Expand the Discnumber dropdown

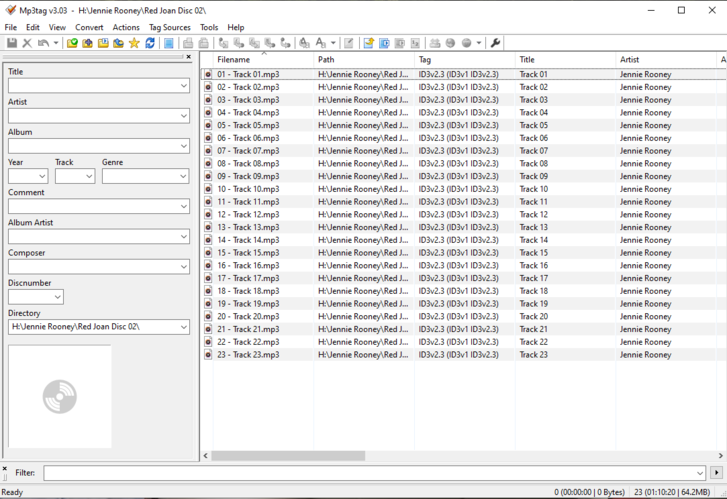(x=58, y=297)
